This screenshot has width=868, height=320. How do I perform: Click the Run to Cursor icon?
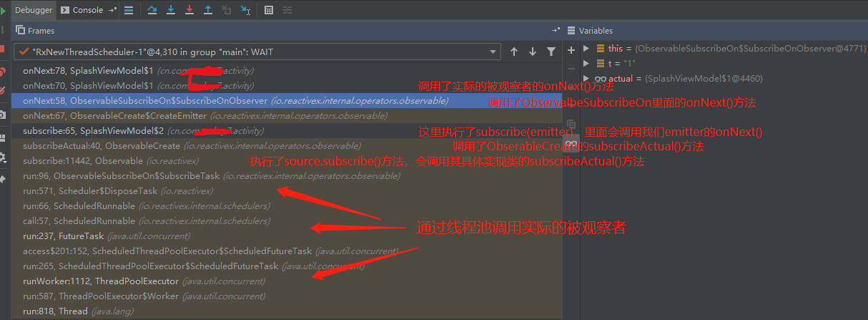click(x=245, y=10)
